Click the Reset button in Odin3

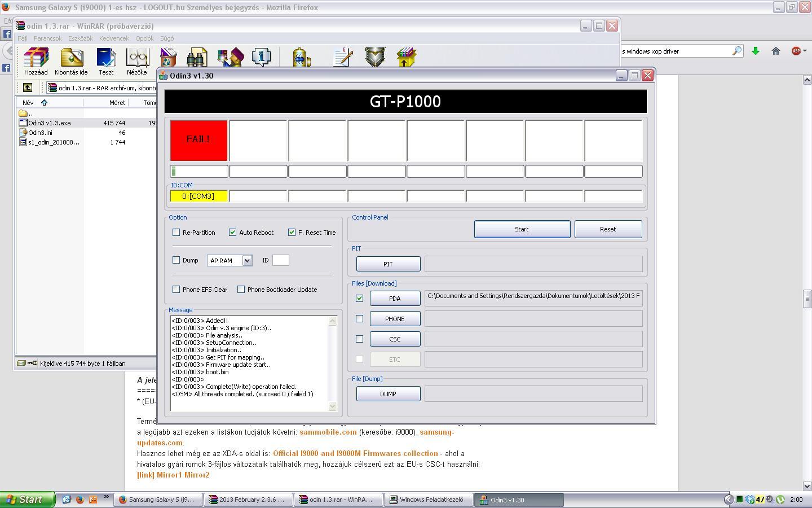click(x=608, y=229)
